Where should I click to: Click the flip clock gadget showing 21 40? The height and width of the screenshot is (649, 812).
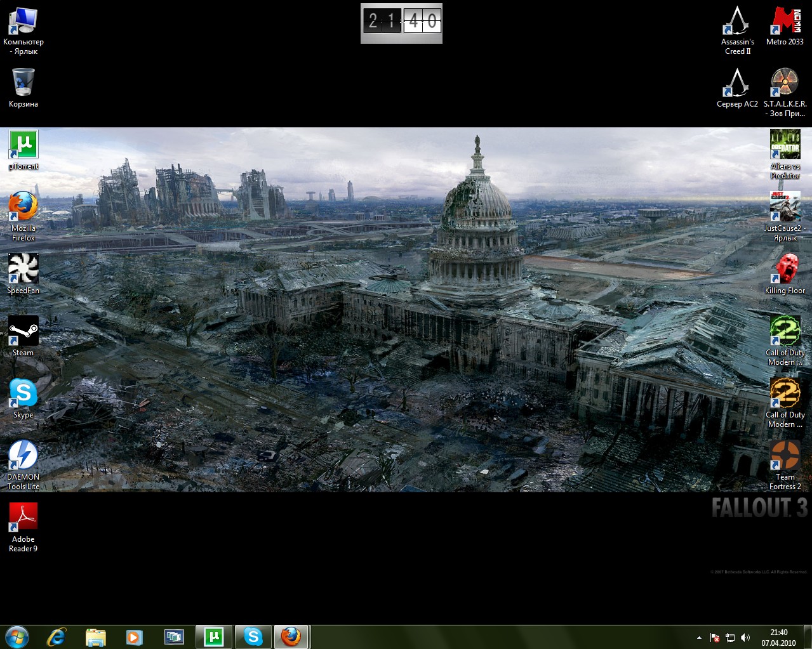tap(401, 23)
